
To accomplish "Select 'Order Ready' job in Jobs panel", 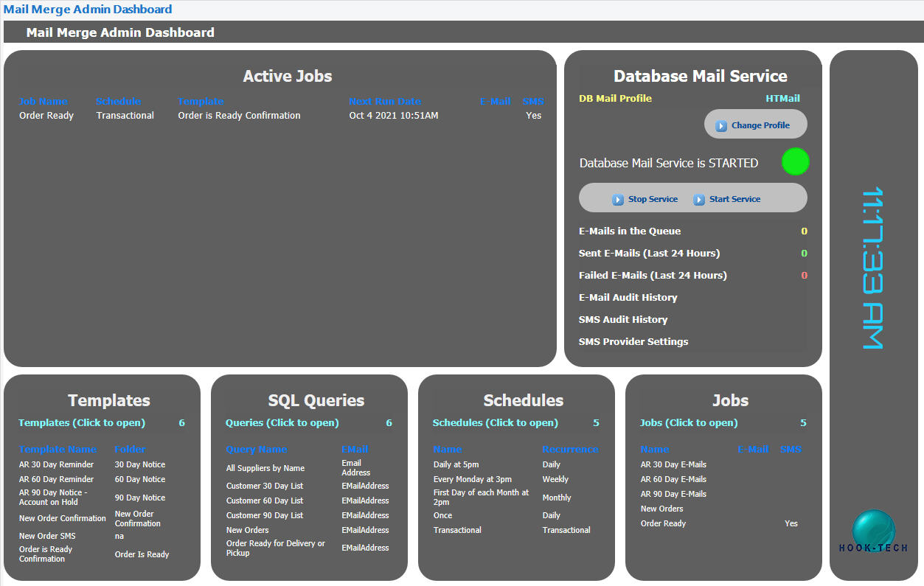I will click(x=663, y=524).
